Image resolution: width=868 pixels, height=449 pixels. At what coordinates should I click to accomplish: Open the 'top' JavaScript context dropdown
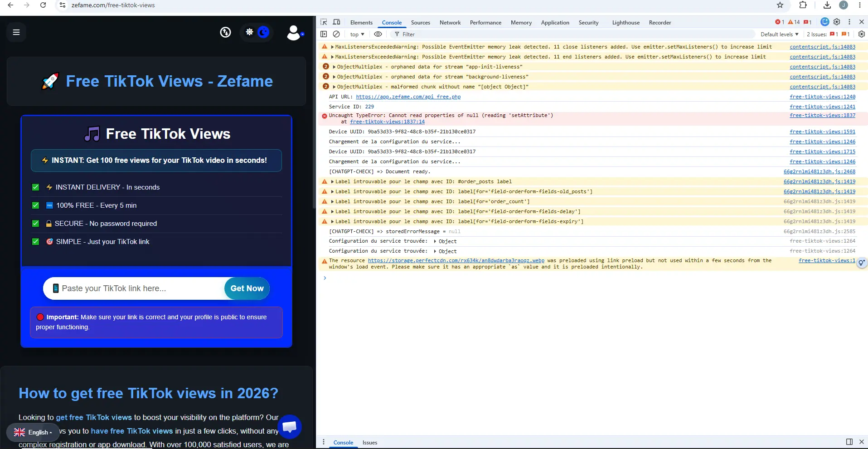[357, 34]
